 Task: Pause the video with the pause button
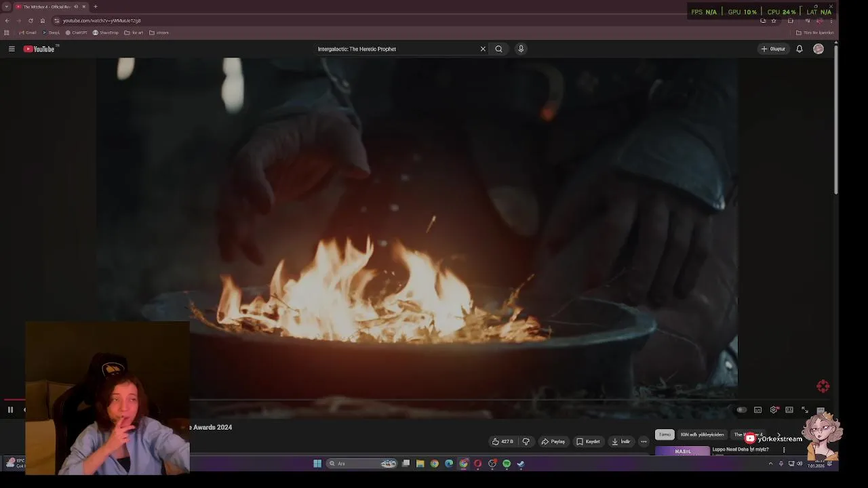click(x=10, y=409)
